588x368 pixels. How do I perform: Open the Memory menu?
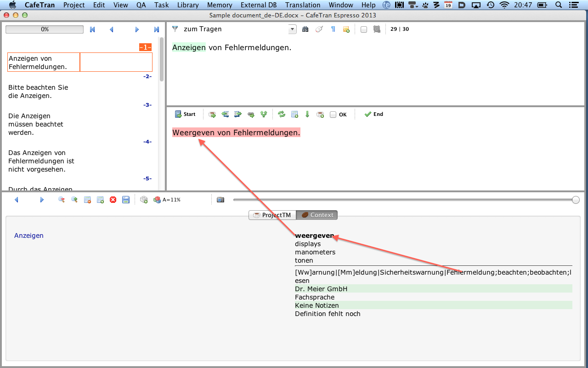[219, 5]
